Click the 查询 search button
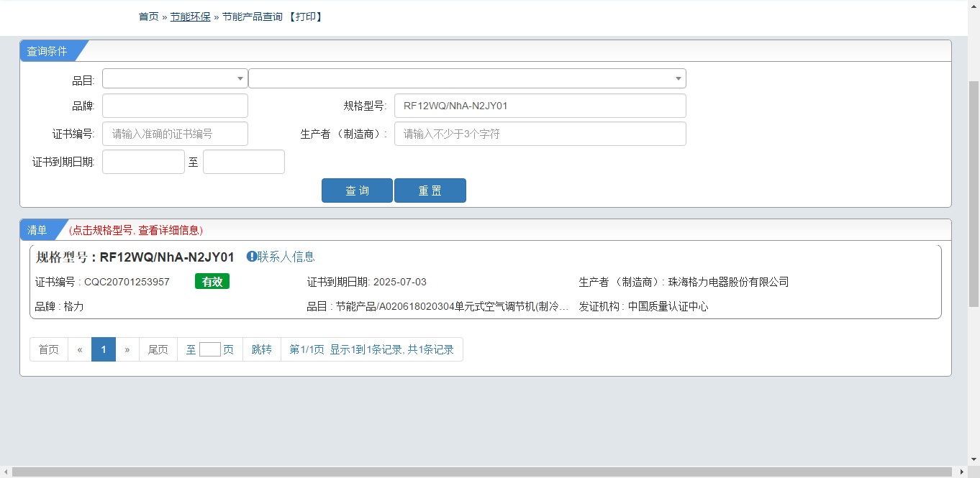980x478 pixels. point(357,190)
